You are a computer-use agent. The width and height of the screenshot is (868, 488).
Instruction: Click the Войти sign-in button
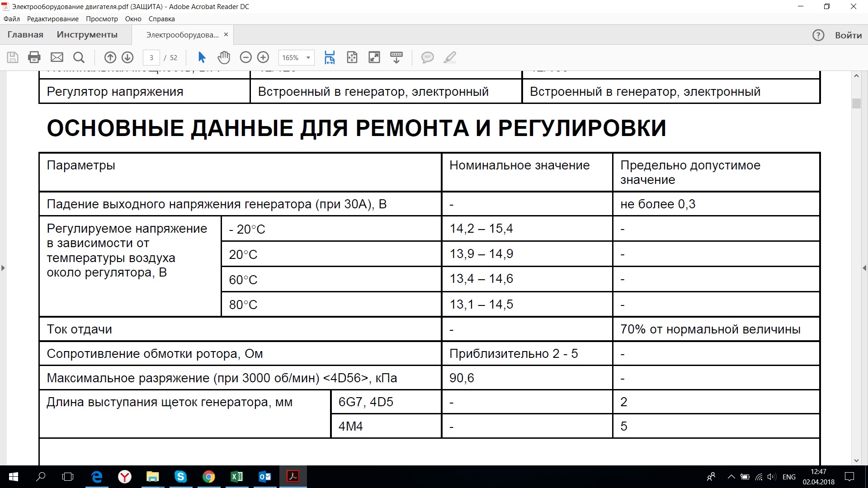(x=848, y=35)
